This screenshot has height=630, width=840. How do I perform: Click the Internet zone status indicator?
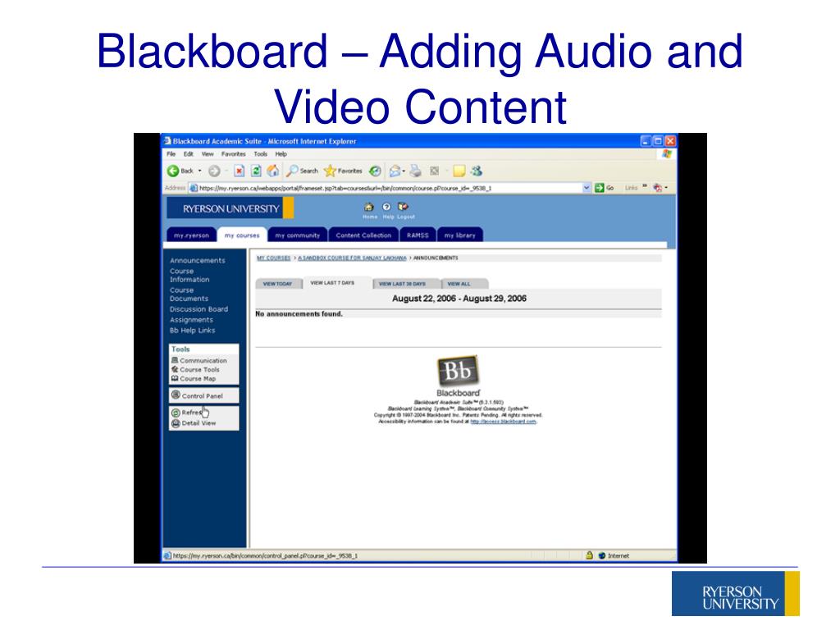tap(614, 555)
